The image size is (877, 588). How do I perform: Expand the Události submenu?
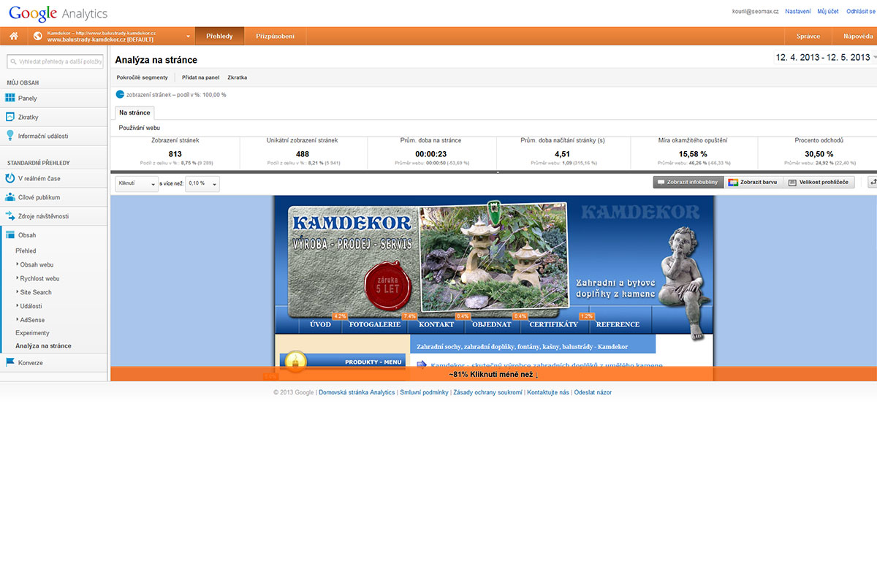pyautogui.click(x=31, y=306)
